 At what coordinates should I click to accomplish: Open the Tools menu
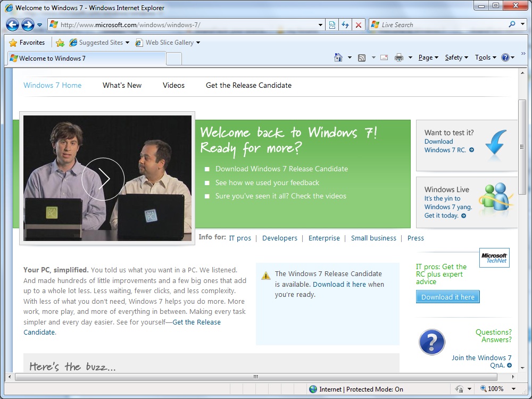point(486,57)
